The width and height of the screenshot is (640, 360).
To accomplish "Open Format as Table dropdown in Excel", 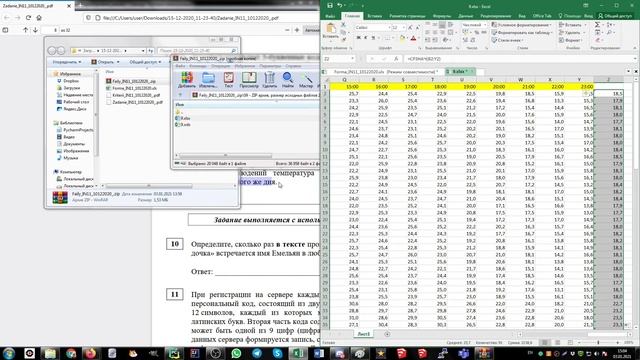I will [x=522, y=33].
